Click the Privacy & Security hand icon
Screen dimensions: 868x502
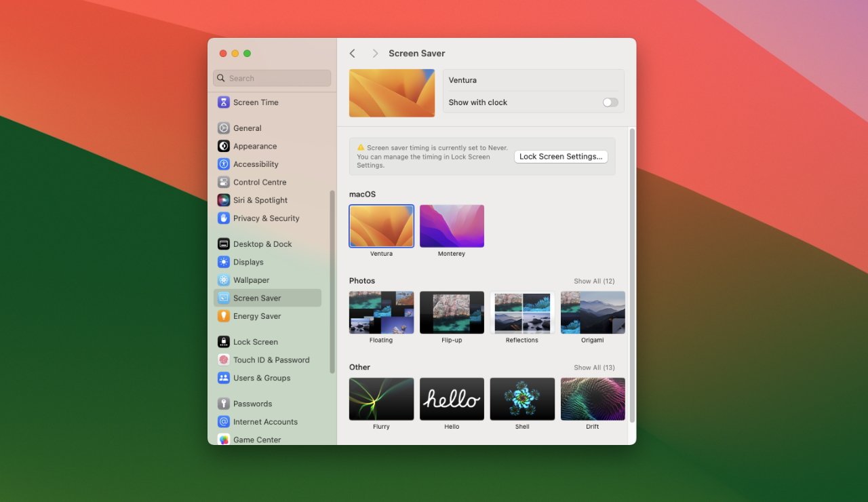[224, 218]
